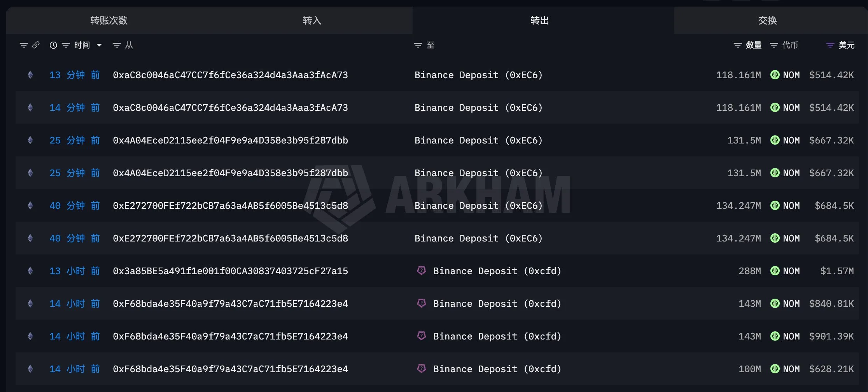Open Binance Deposit (0xcfd) in the 100M row
Image resolution: width=868 pixels, height=392 pixels.
pyautogui.click(x=497, y=369)
